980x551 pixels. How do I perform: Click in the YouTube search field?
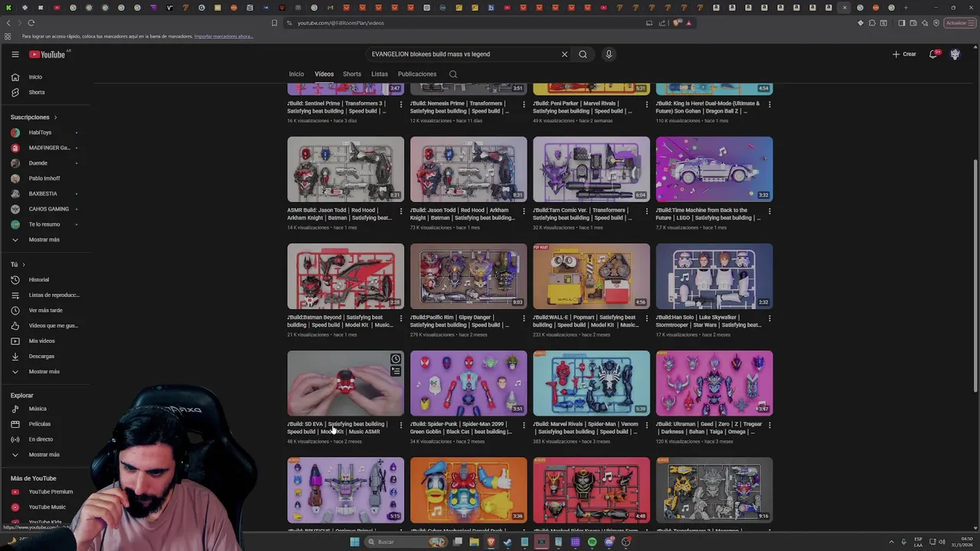coord(463,54)
